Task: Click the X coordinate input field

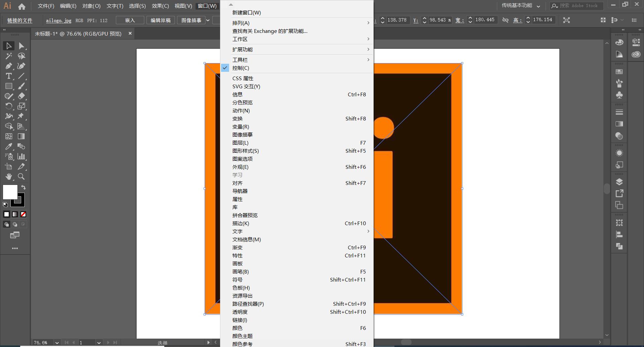Action: click(x=397, y=20)
